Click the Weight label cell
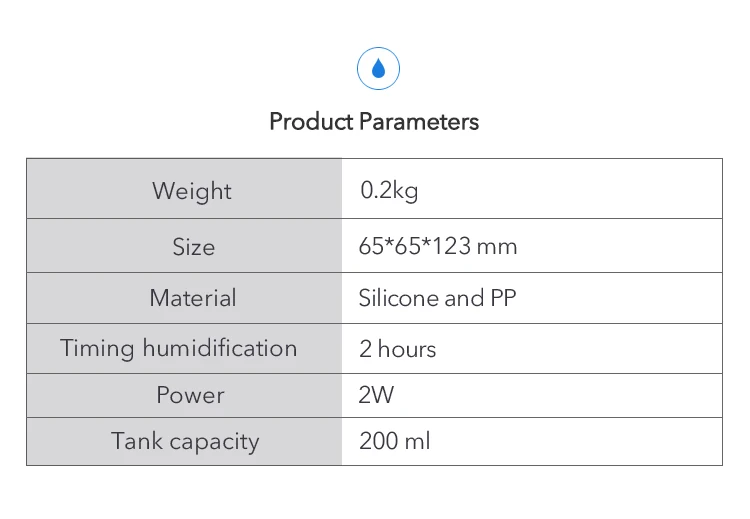The image size is (750, 519). (x=185, y=189)
